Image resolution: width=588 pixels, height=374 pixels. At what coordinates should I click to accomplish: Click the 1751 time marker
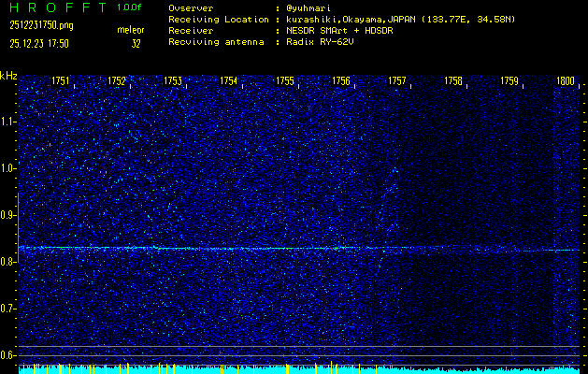tap(61, 81)
